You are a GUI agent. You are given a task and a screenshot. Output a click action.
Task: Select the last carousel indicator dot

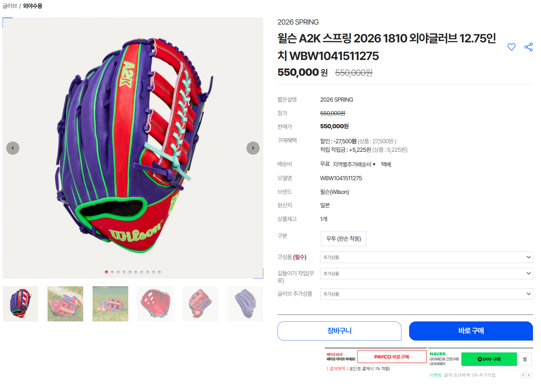point(160,272)
